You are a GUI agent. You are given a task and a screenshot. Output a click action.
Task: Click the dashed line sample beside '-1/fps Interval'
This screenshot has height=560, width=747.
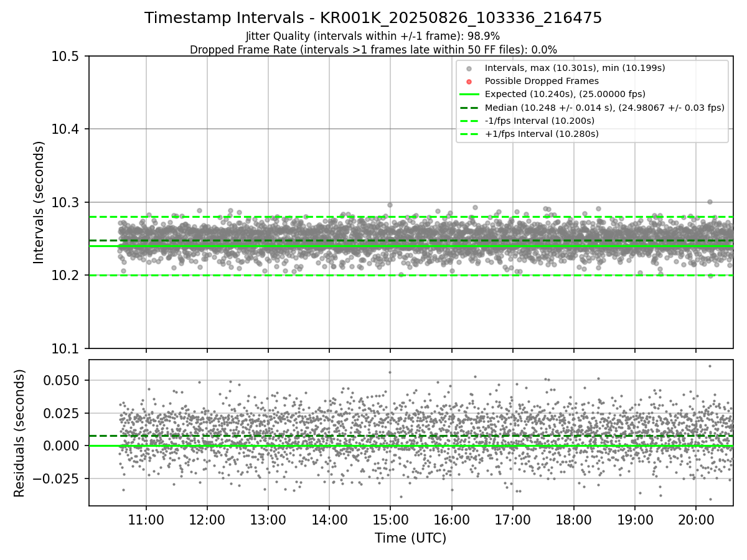tap(469, 121)
